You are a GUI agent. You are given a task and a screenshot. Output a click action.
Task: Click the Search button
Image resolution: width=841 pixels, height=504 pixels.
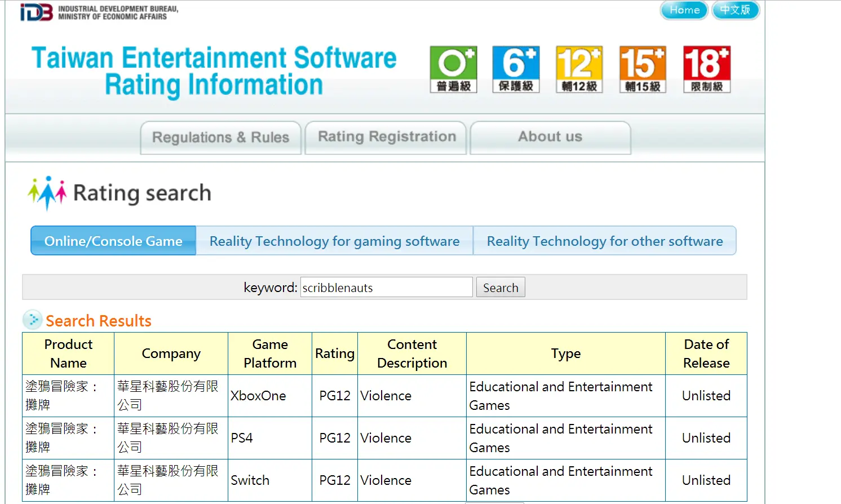pos(501,287)
